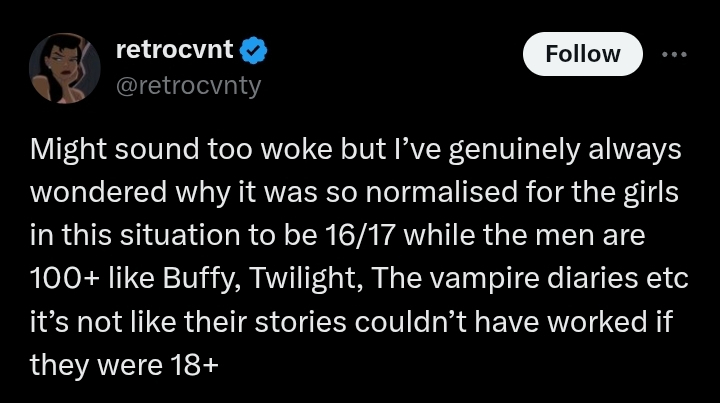Image resolution: width=720 pixels, height=403 pixels.
Task: Open the three-dot more options menu
Action: click(x=675, y=54)
